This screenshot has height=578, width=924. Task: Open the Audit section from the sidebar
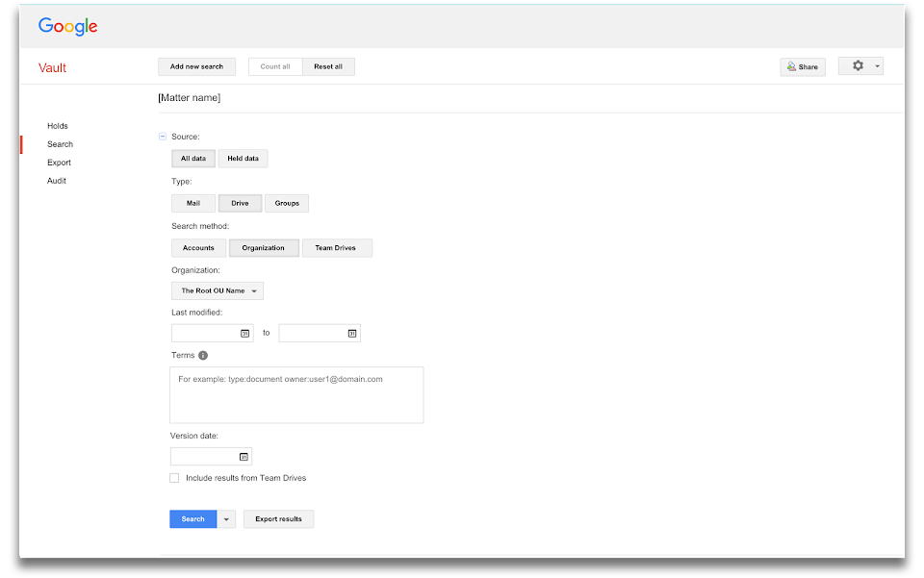[57, 180]
